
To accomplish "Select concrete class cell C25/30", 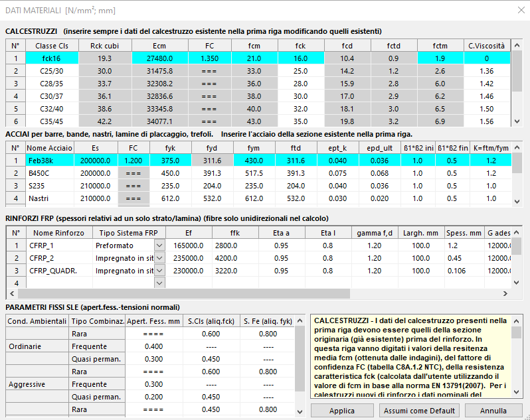I will click(52, 71).
